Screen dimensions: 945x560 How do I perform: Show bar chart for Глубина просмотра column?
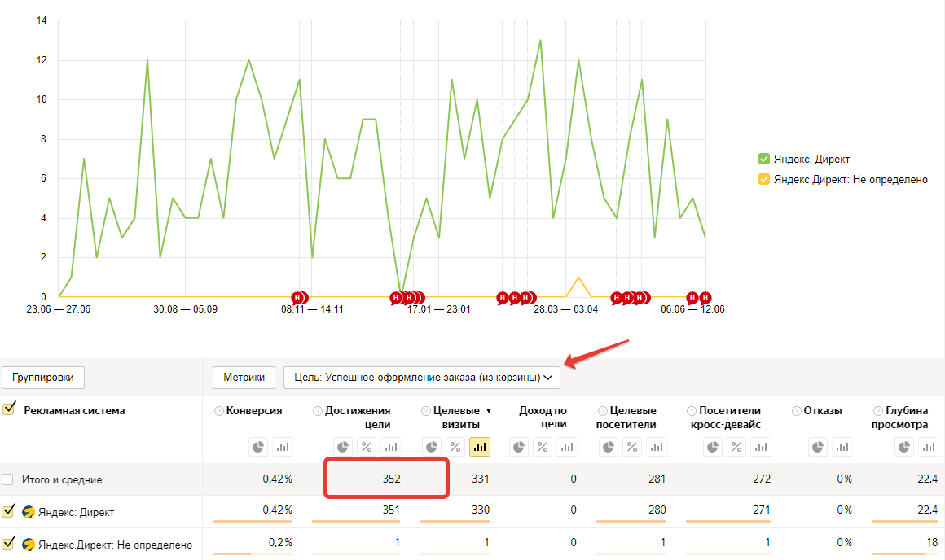tap(928, 447)
